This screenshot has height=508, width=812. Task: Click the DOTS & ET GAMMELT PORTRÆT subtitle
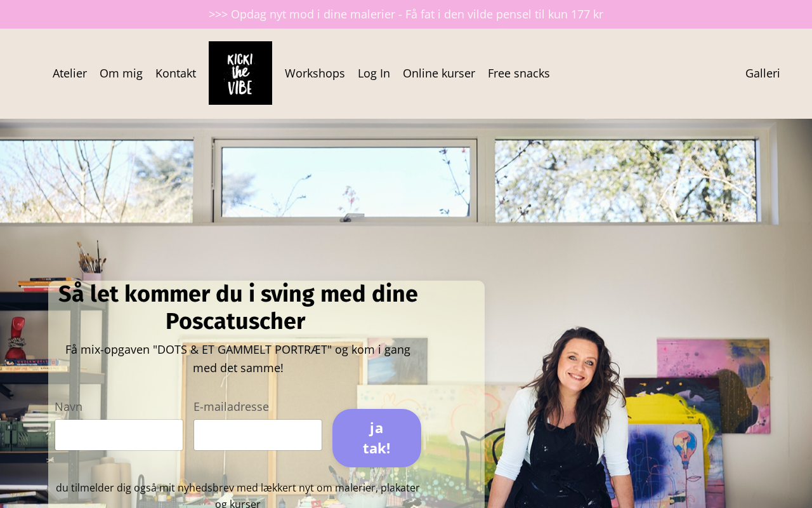click(x=238, y=359)
